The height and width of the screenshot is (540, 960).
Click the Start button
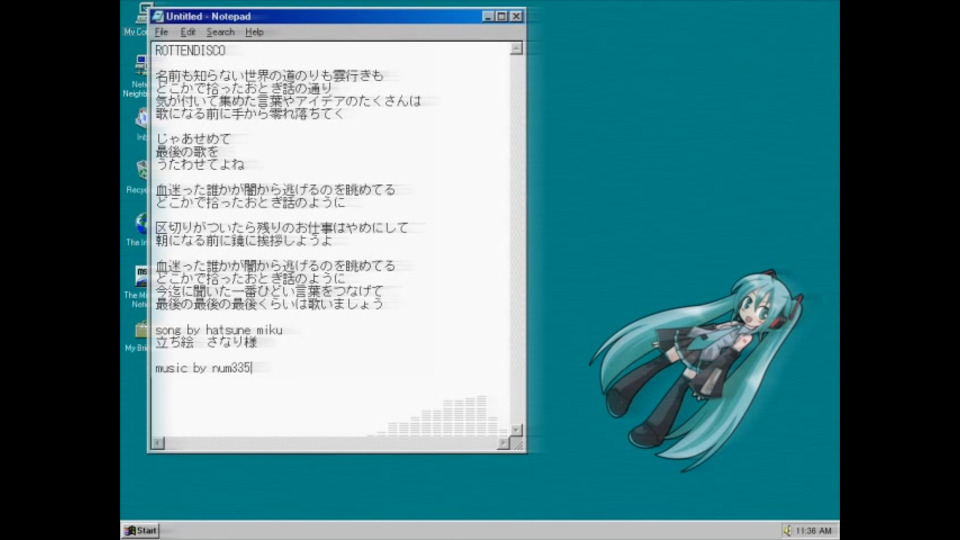141,530
